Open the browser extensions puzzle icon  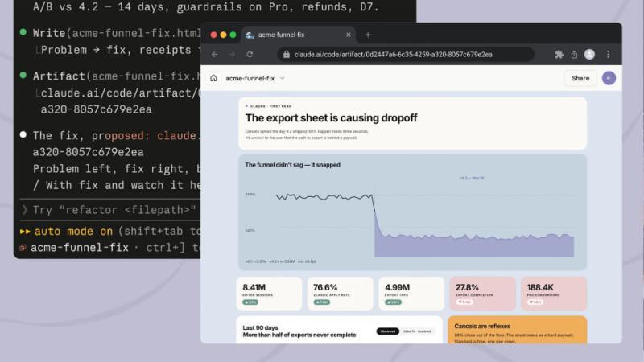tap(559, 54)
